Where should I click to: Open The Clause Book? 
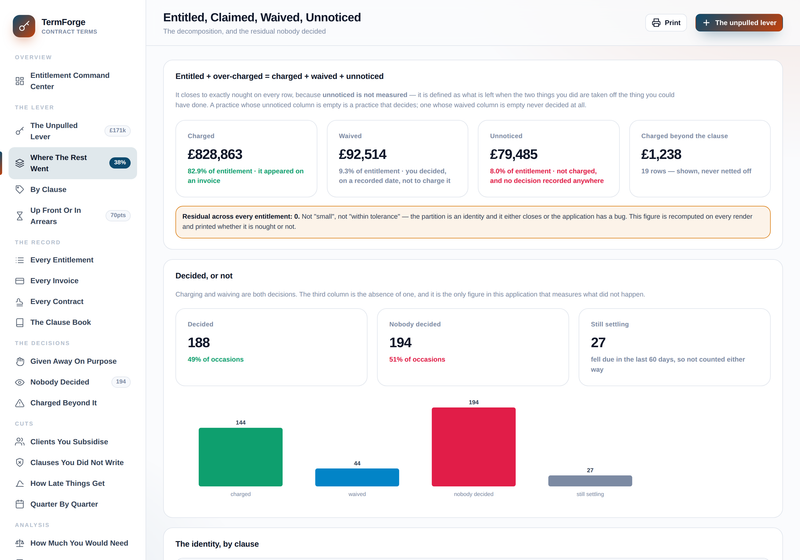(x=72, y=322)
